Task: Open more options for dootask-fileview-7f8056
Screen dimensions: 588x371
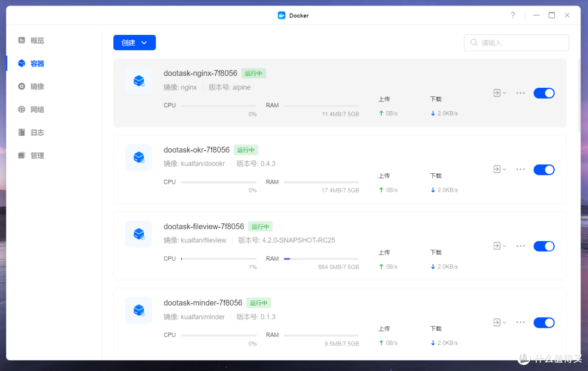Action: pyautogui.click(x=520, y=246)
